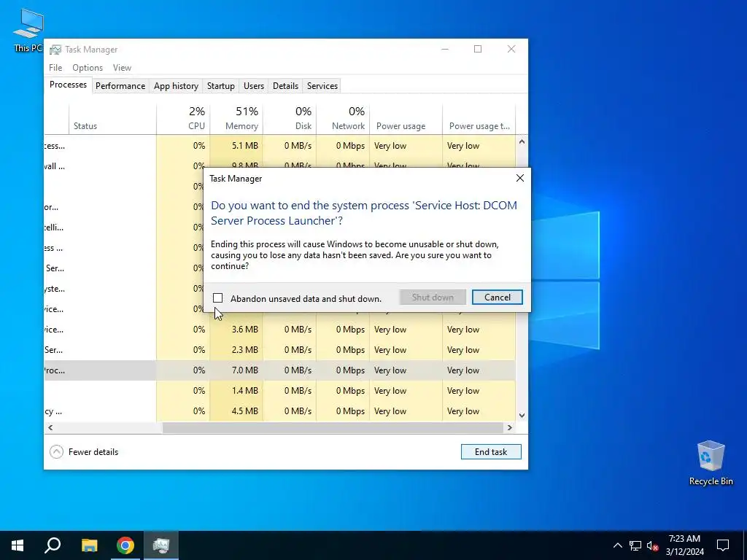
Task: Click the muted volume tray icon
Action: pos(652,545)
